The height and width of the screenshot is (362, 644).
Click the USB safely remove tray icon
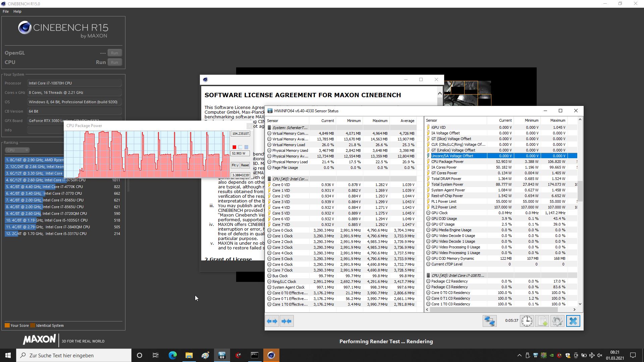point(528,355)
